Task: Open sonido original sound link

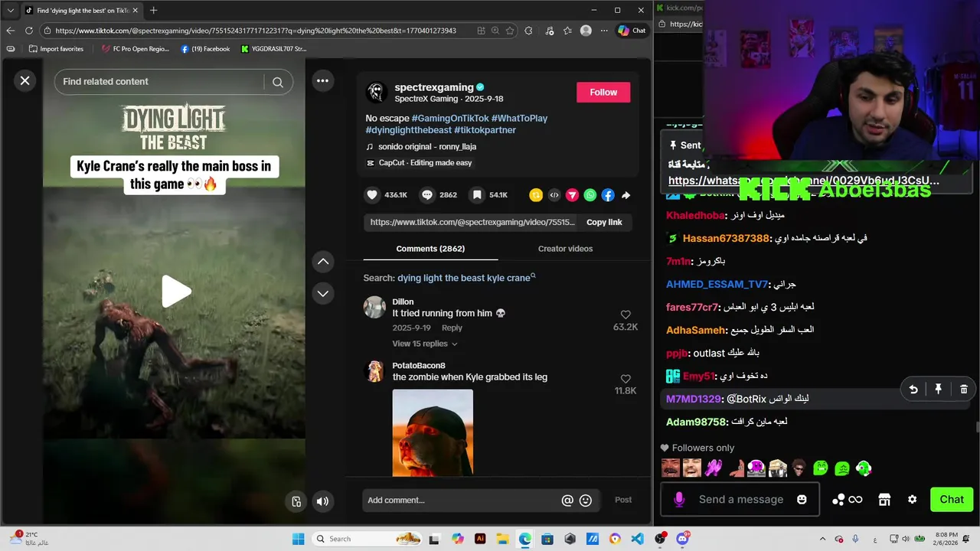Action: [427, 147]
